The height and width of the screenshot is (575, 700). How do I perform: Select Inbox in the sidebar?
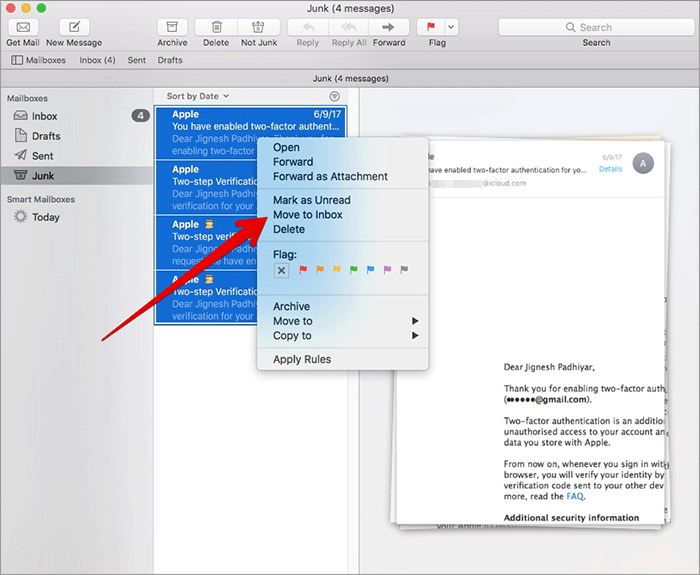[77, 116]
